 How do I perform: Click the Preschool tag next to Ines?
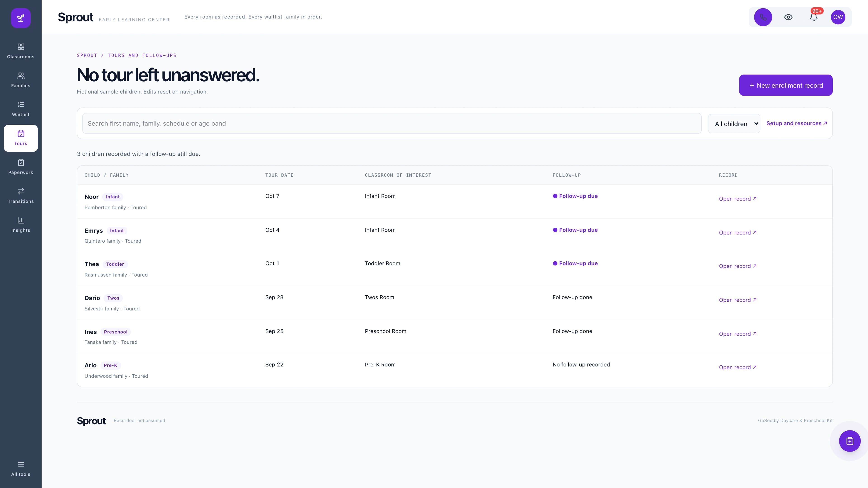tap(116, 332)
